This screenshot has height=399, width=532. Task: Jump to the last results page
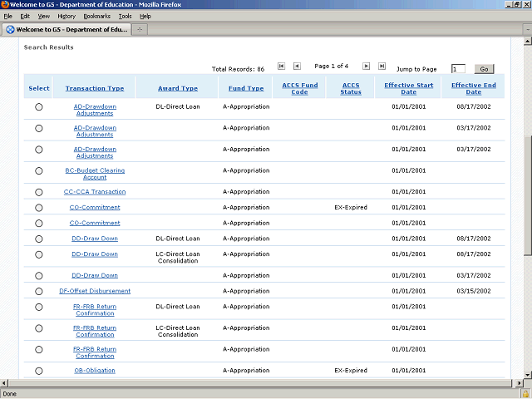coord(382,66)
